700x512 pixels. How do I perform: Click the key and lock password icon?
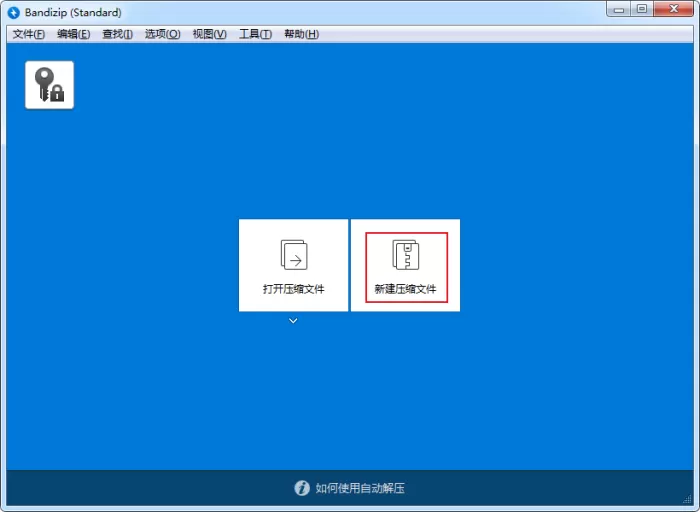(50, 85)
